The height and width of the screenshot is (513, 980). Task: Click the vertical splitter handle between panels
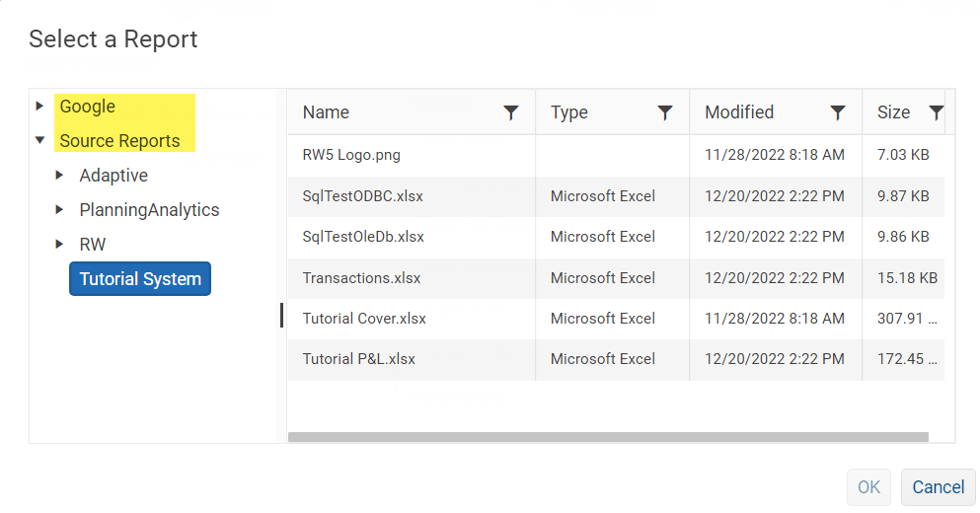282,315
